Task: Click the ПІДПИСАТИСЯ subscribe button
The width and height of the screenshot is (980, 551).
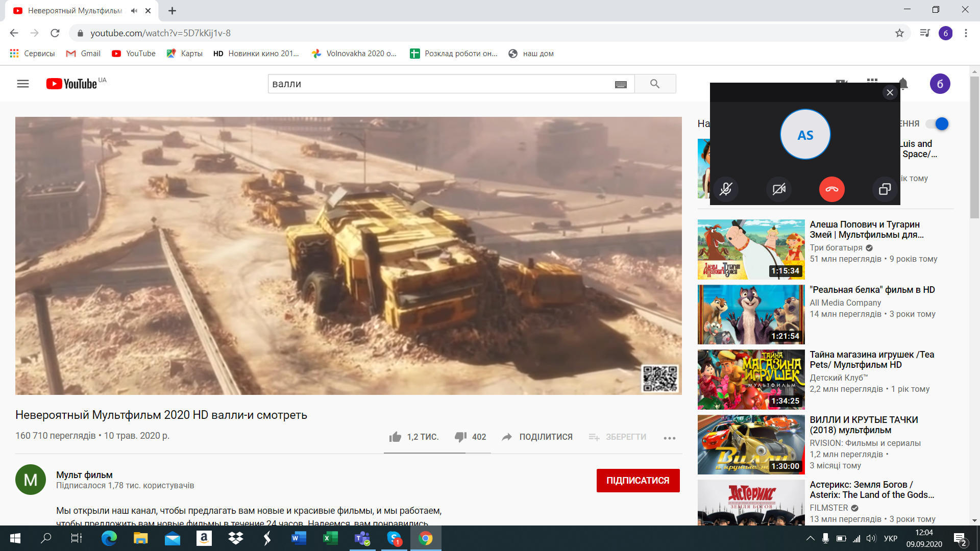Action: point(638,481)
